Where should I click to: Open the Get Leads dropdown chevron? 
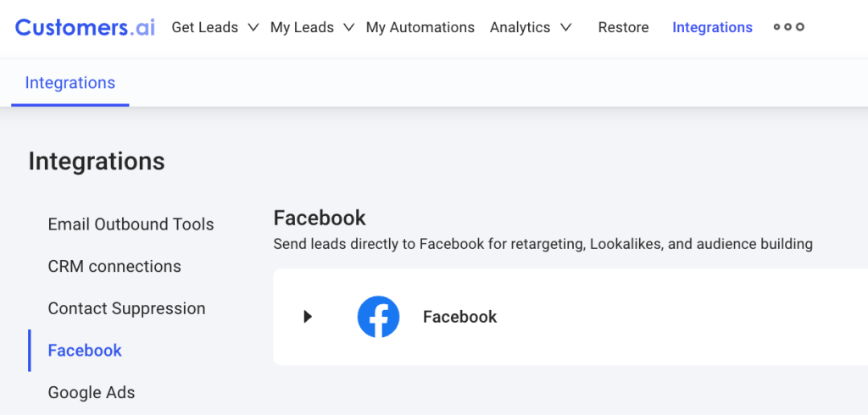coord(253,27)
